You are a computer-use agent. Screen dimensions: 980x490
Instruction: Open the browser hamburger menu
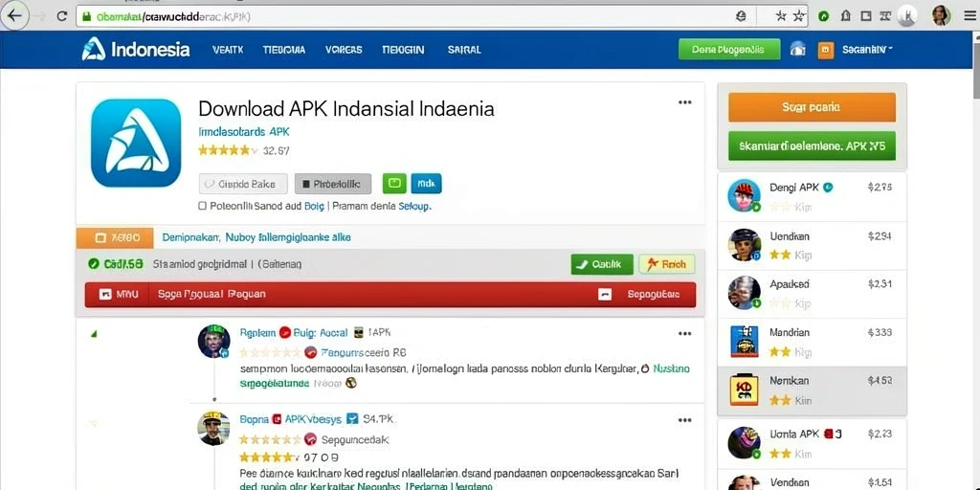(x=969, y=16)
